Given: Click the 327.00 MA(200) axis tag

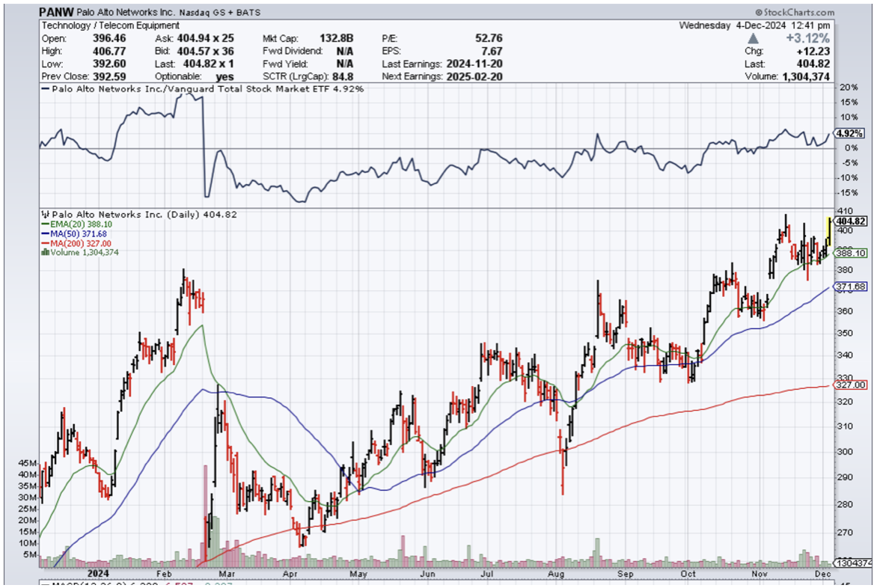Looking at the screenshot, I should pyautogui.click(x=850, y=385).
